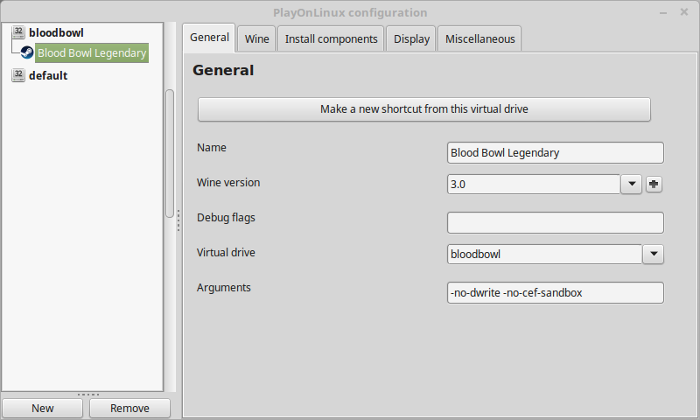Viewport: 700px width, 420px height.
Task: Click the 32-bit drive icon next to default
Action: (18, 75)
